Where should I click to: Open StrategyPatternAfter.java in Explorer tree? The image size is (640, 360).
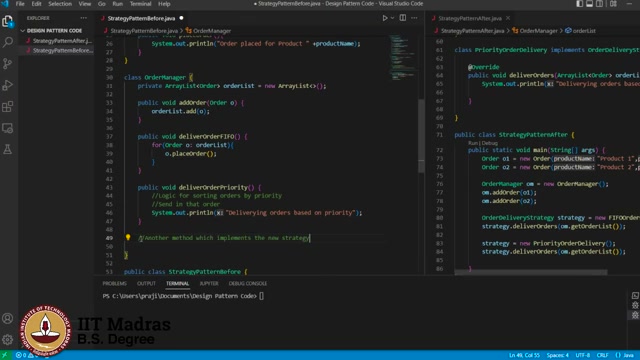tap(59, 40)
